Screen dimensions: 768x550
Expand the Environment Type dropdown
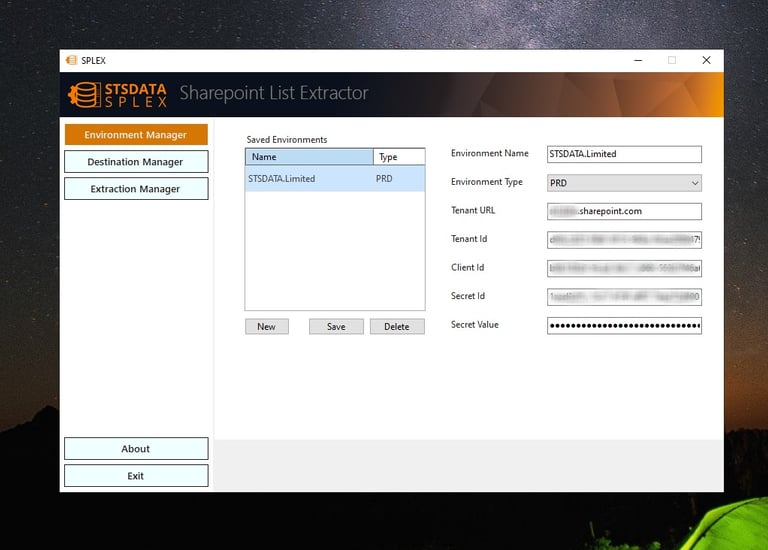click(x=624, y=183)
